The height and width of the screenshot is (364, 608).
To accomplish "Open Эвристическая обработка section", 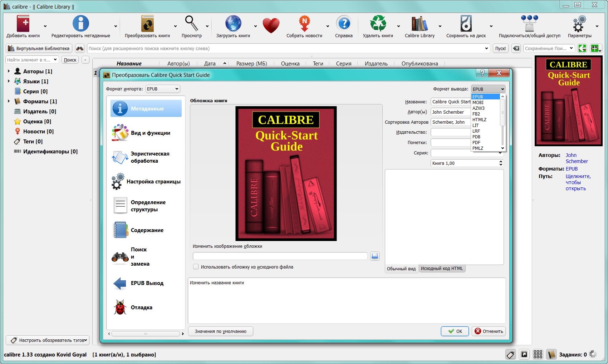I will (146, 157).
